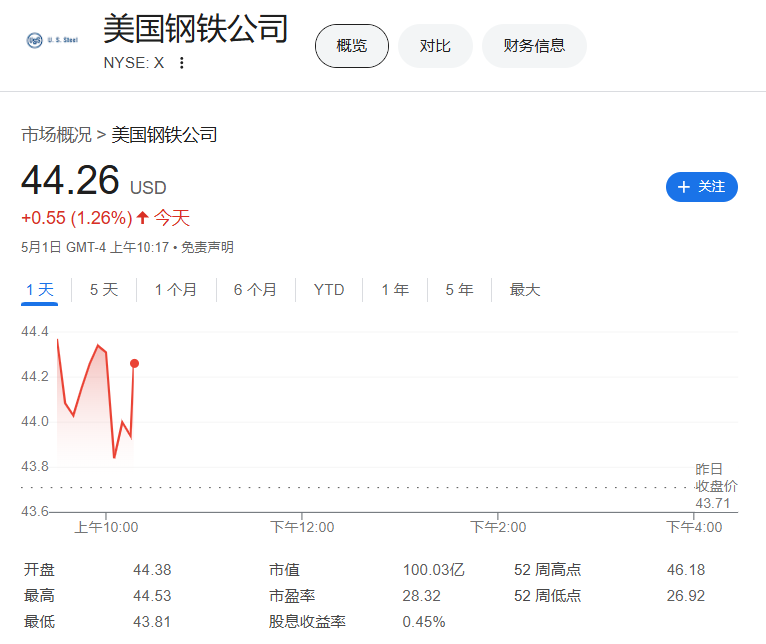Select the 最大 chart range
Viewport: 766px width, 644px height.
click(x=525, y=290)
